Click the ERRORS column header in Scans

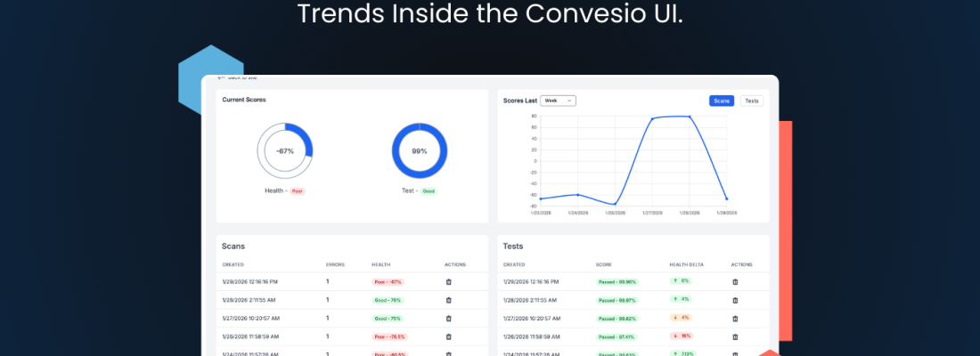pyautogui.click(x=335, y=265)
